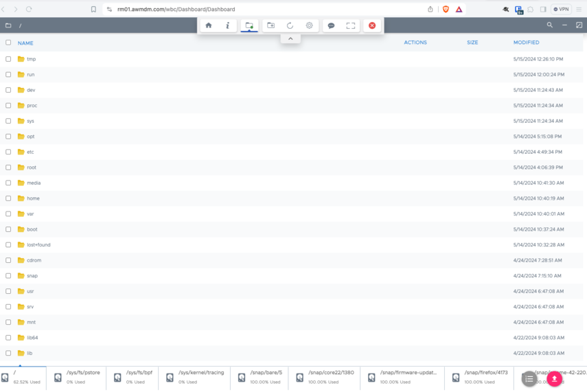Click the Home icon in floating toolbar

209,25
